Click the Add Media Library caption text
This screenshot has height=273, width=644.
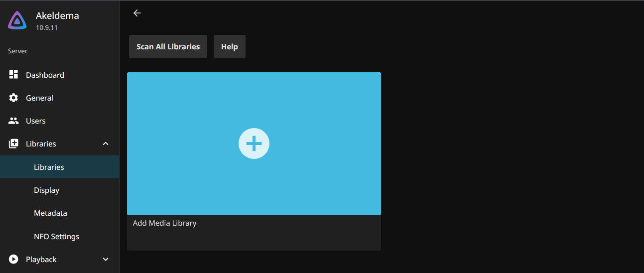[164, 223]
